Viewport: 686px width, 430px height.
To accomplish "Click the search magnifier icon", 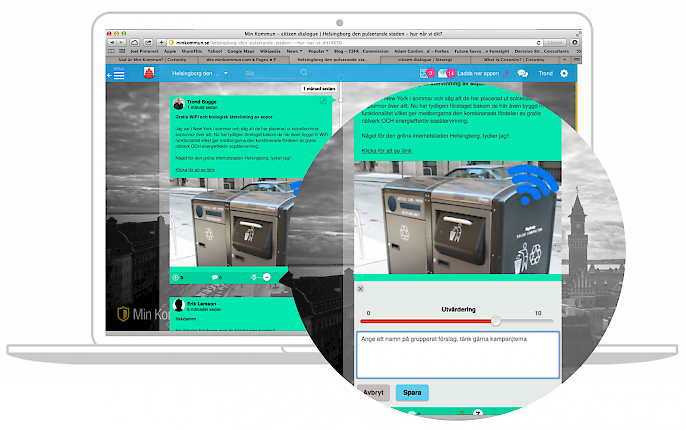I will [x=304, y=72].
